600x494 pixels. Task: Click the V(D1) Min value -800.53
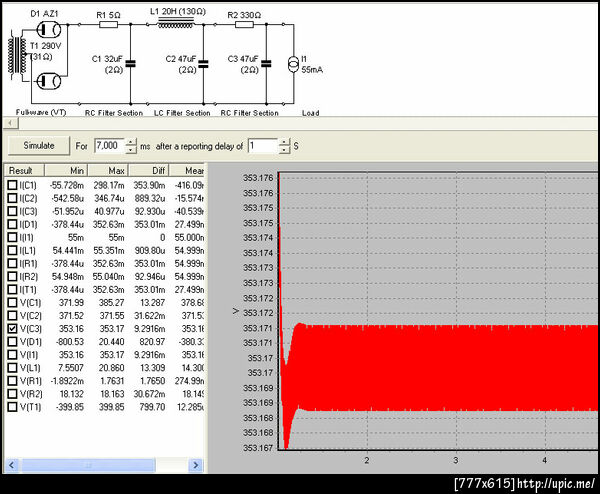(70, 342)
